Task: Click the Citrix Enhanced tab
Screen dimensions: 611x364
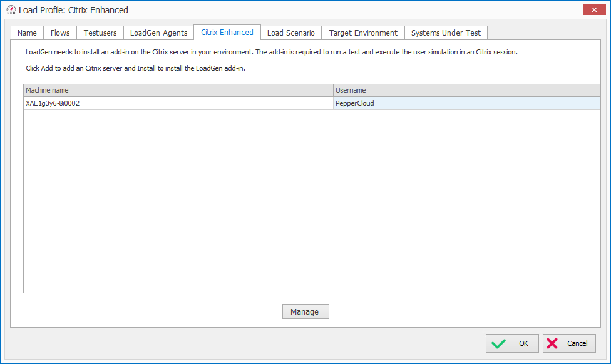Action: point(227,33)
